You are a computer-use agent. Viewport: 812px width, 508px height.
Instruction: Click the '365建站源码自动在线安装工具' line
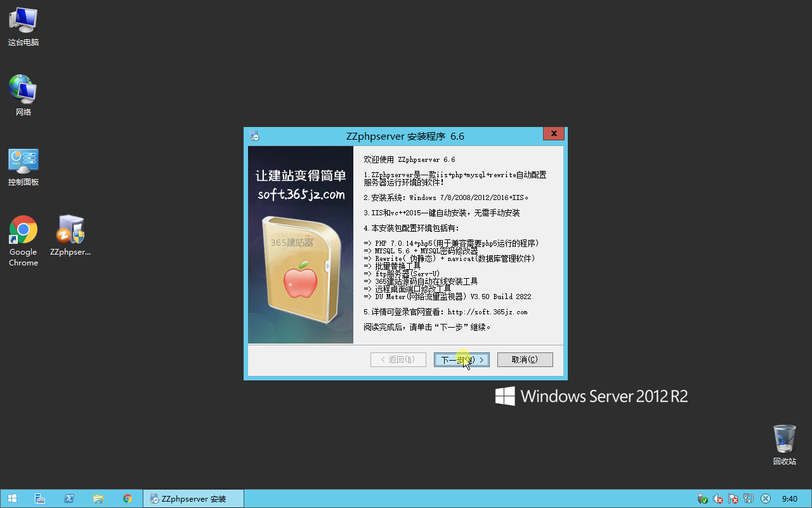coord(421,281)
